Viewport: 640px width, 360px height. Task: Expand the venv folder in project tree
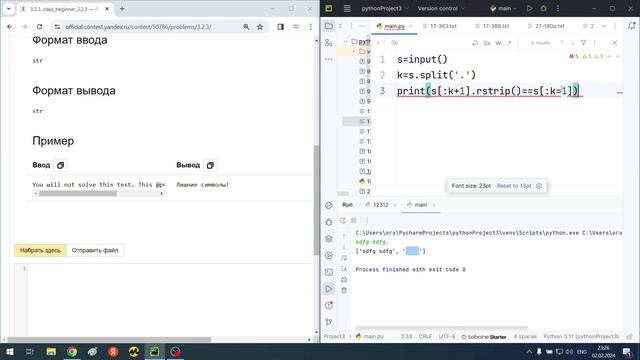pos(353,51)
